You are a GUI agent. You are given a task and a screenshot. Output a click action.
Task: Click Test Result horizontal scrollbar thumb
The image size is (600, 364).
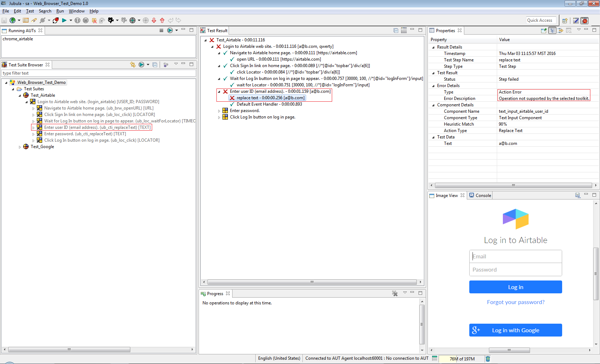coord(312,282)
